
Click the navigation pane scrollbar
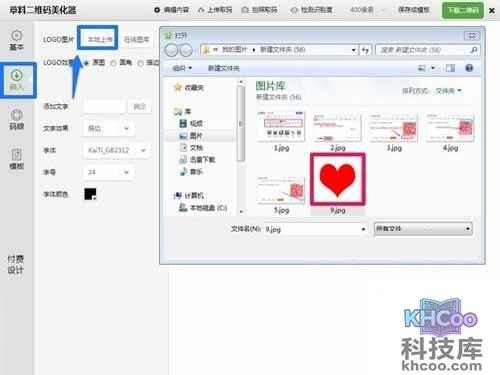click(x=241, y=123)
